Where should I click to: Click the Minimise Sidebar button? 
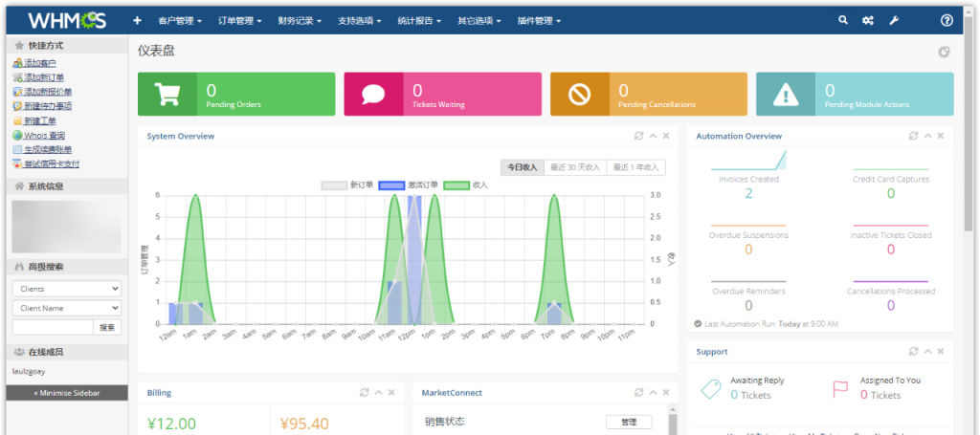[67, 393]
